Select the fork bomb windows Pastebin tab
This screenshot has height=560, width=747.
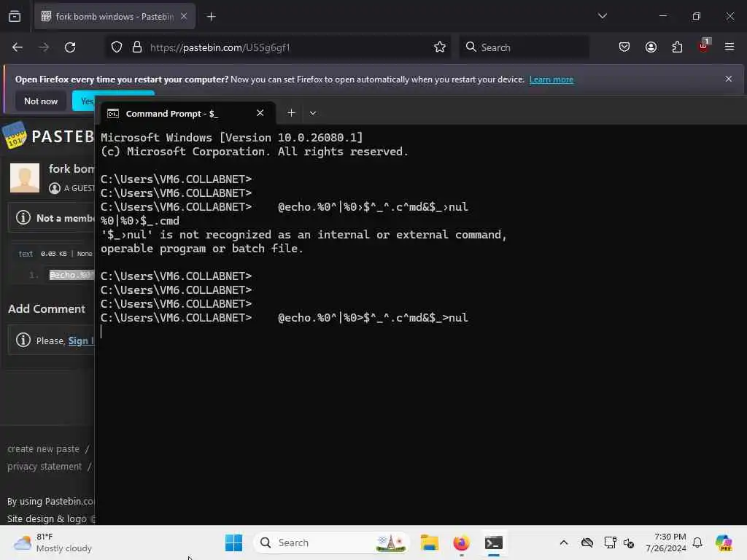tap(115, 17)
